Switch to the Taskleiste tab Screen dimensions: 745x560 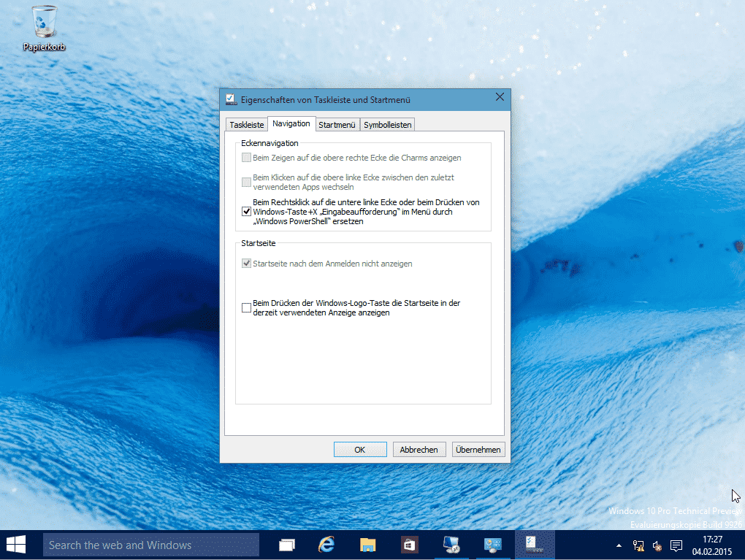247,124
